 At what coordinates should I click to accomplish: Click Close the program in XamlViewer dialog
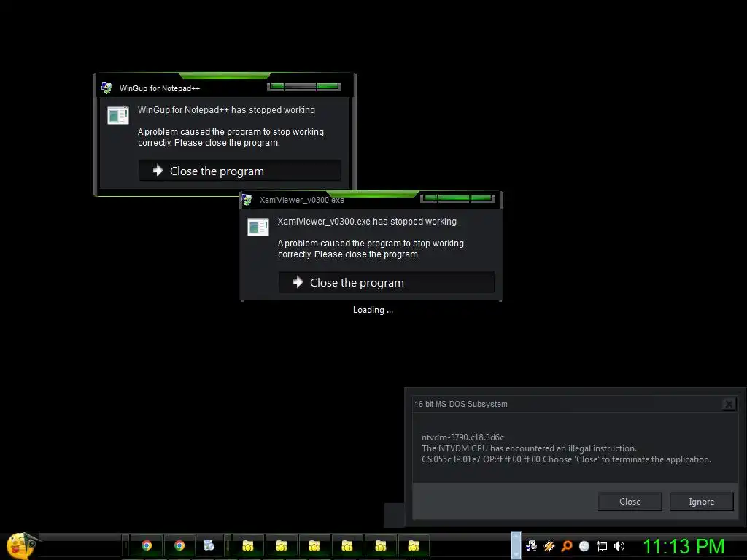point(387,282)
